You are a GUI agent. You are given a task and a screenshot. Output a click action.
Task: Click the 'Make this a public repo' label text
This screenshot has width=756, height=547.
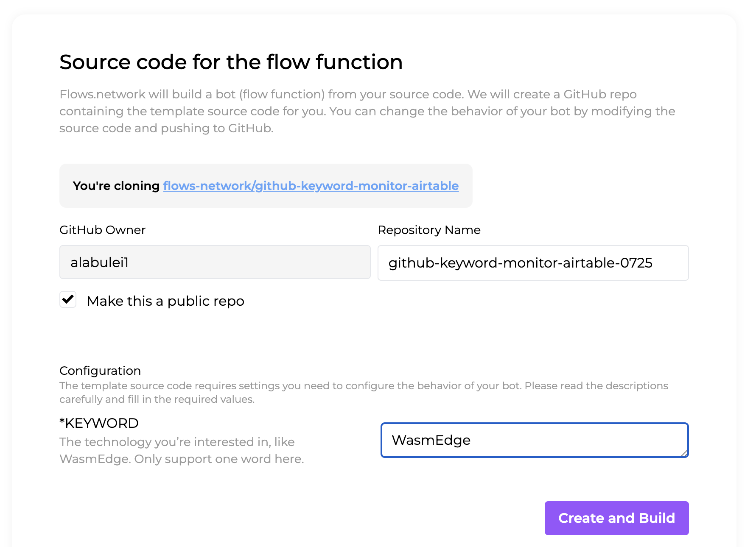point(165,301)
